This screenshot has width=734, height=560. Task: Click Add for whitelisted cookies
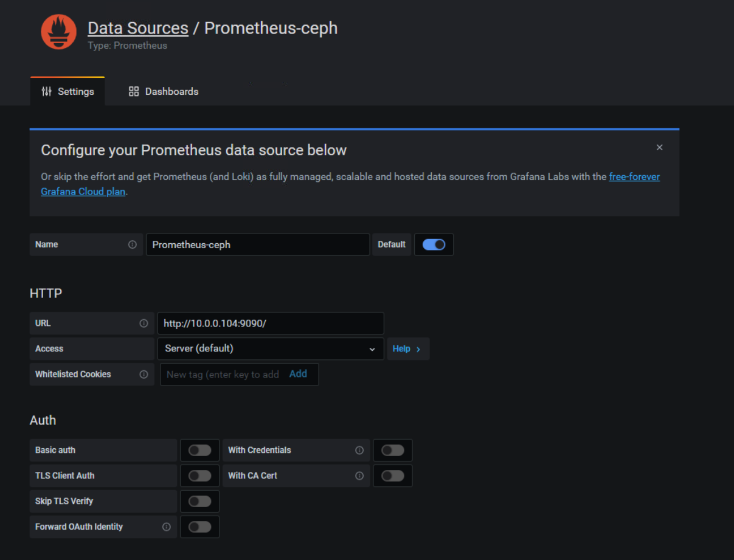[x=298, y=374]
